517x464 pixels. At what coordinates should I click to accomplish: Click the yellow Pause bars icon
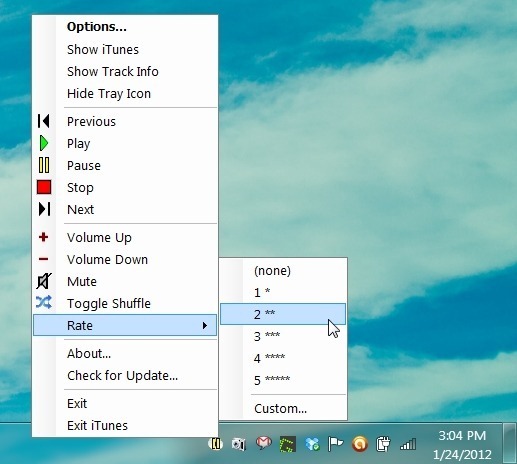coord(44,165)
